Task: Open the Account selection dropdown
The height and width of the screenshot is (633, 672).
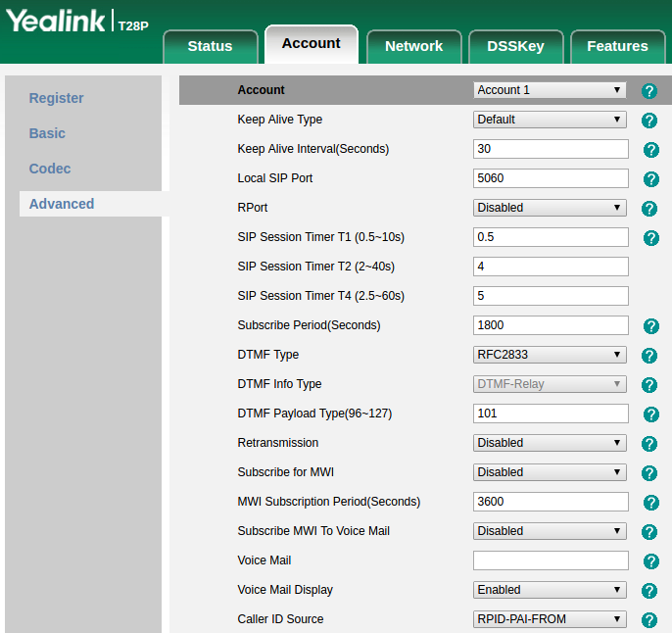Action: pyautogui.click(x=550, y=90)
